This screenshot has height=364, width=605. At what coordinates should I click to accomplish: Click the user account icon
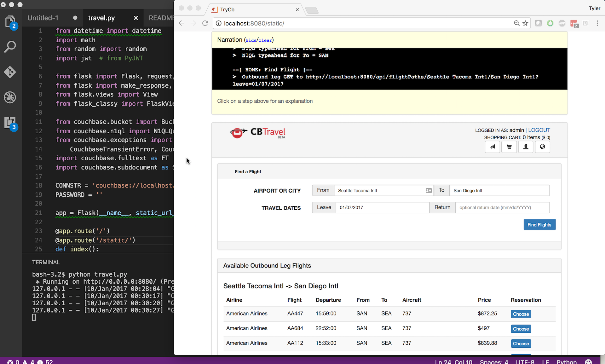526,147
